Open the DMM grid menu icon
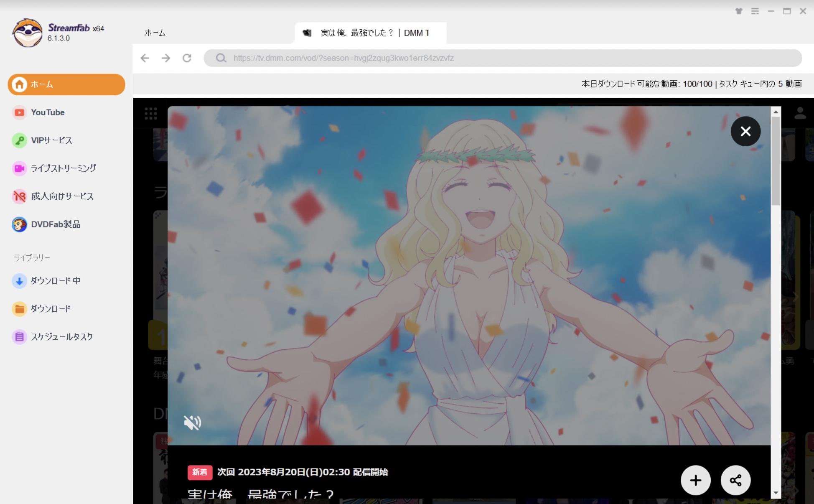This screenshot has height=504, width=814. click(x=151, y=113)
